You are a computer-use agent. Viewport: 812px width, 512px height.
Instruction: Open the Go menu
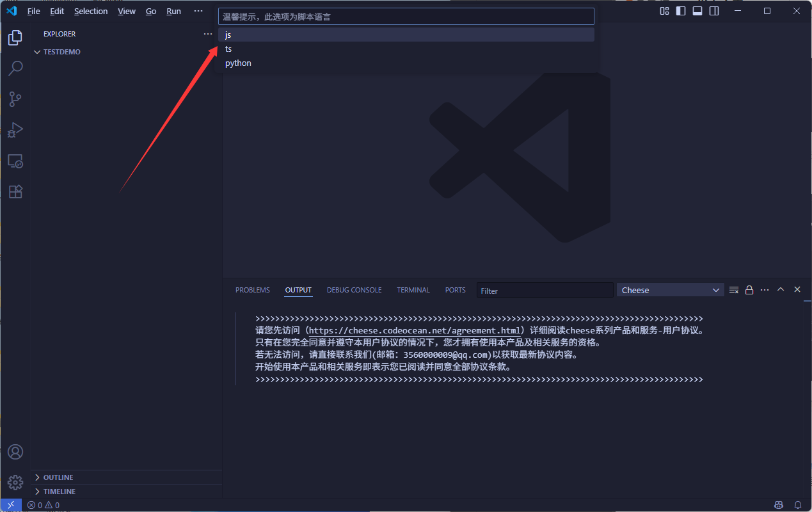[151, 11]
